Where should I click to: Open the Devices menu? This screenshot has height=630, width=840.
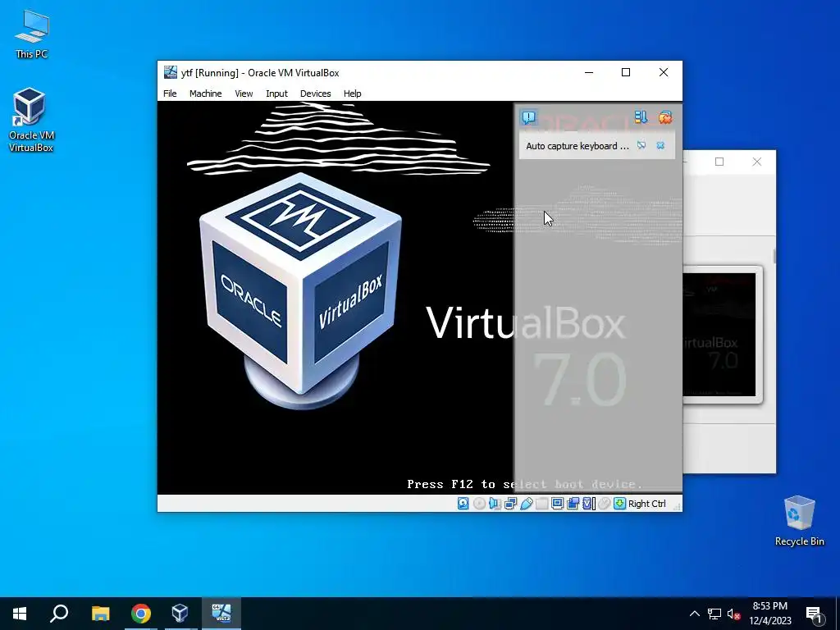click(x=315, y=94)
